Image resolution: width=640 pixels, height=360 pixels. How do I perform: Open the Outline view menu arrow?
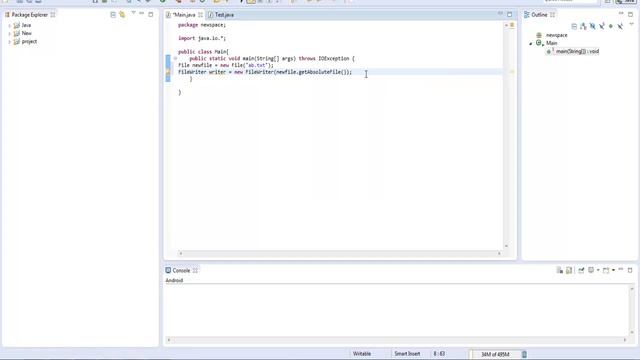631,25
